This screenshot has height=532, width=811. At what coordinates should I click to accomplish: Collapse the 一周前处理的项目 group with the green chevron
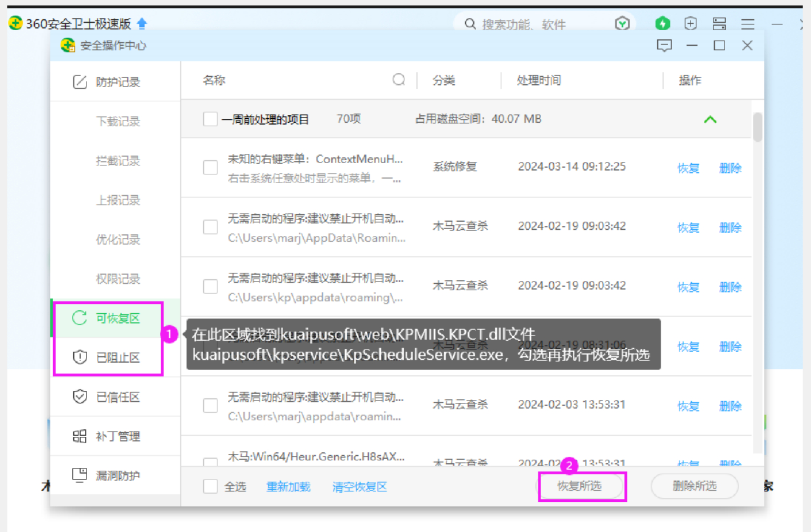pyautogui.click(x=710, y=119)
